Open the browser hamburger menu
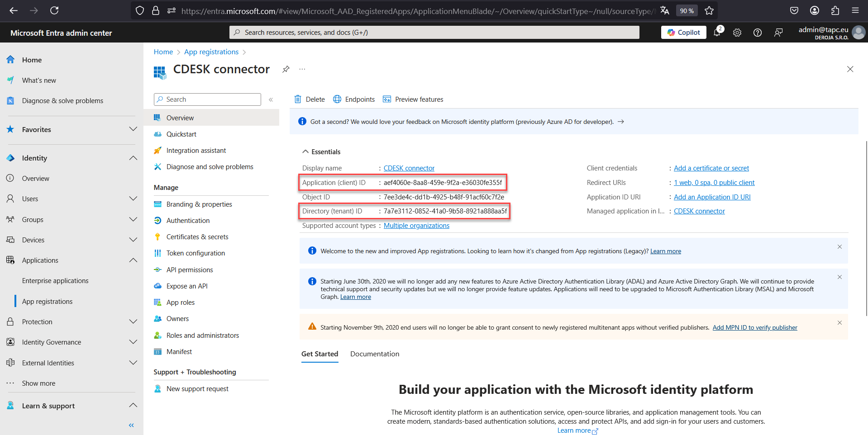The width and height of the screenshot is (868, 435). click(855, 10)
